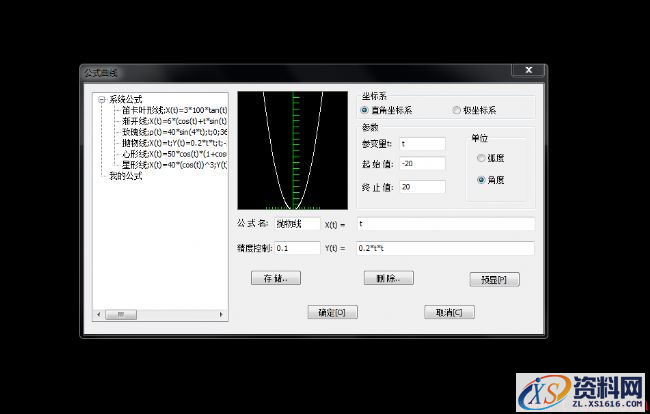The width and height of the screenshot is (650, 414).
Task: Select the 玫瑰线 formula entry
Action: (x=175, y=132)
